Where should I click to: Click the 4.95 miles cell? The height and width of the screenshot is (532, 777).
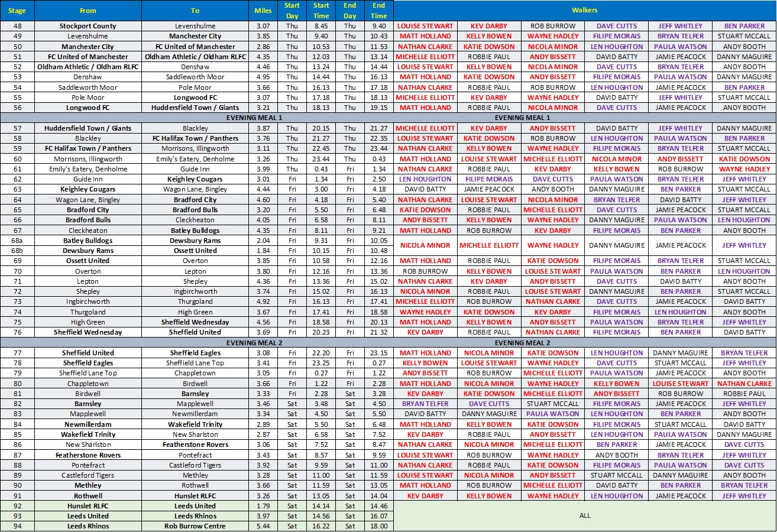tap(263, 77)
